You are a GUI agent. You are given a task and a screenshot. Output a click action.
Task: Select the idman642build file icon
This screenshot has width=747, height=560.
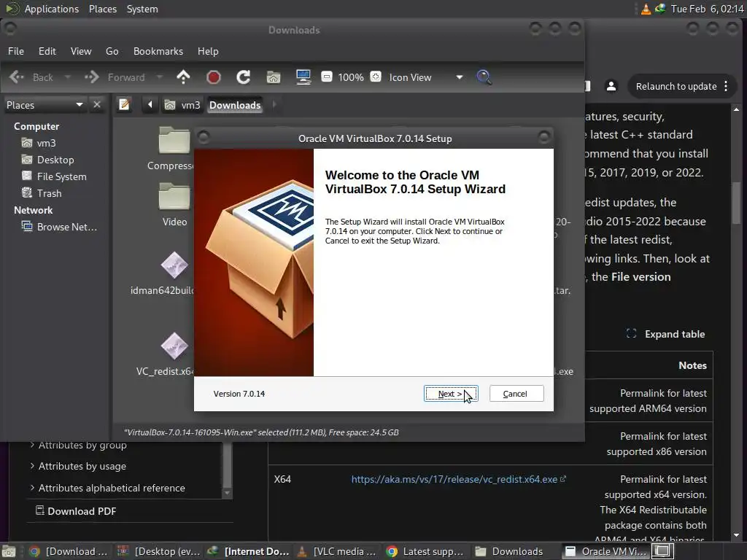pos(174,265)
